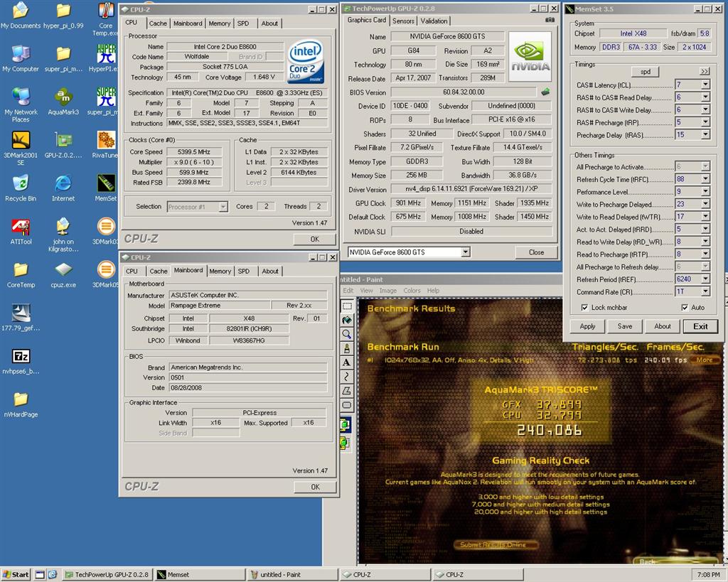Select the 7z nvhpse6_b desktop icon

21,360
